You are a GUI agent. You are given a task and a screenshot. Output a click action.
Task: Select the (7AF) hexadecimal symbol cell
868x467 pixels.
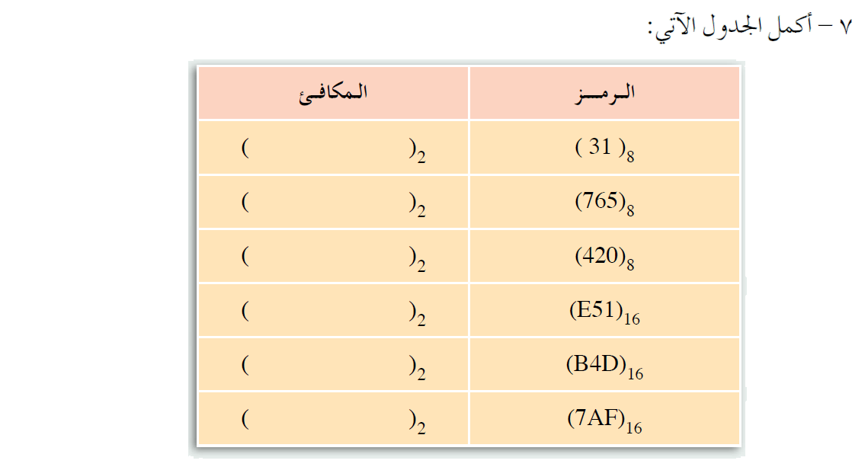604,419
